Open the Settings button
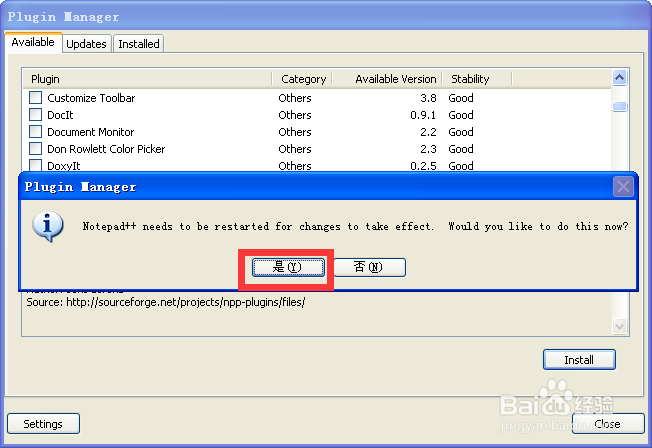 coord(43,424)
